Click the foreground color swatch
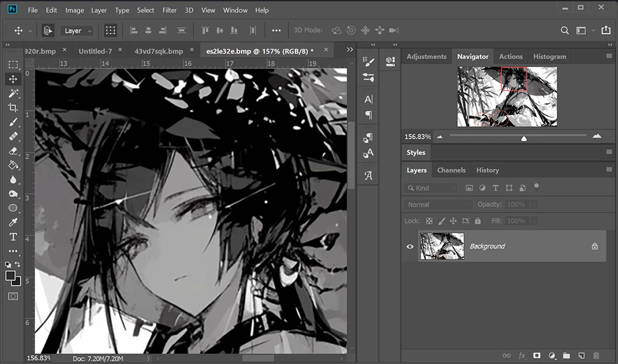Viewport: 618px width, 364px height. pyautogui.click(x=11, y=276)
